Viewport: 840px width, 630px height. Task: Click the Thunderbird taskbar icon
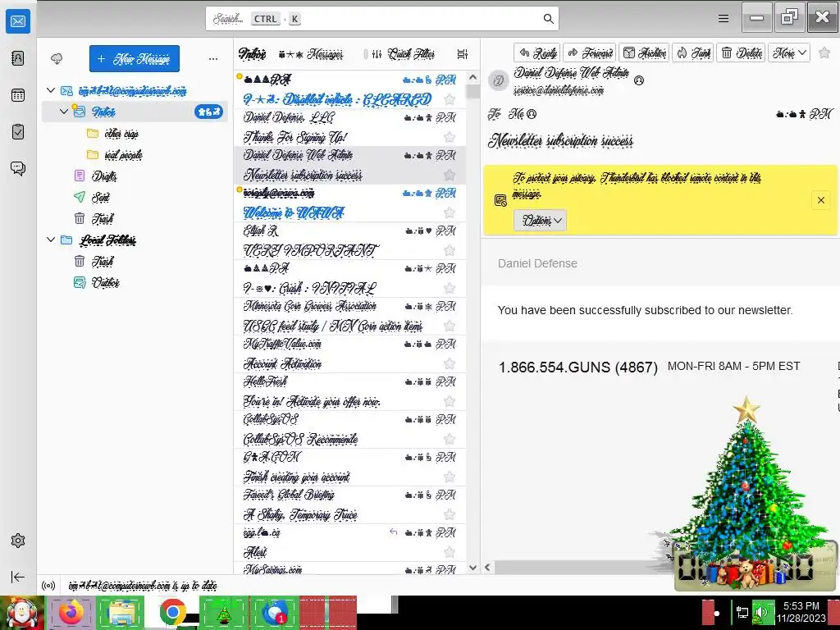coord(274,612)
